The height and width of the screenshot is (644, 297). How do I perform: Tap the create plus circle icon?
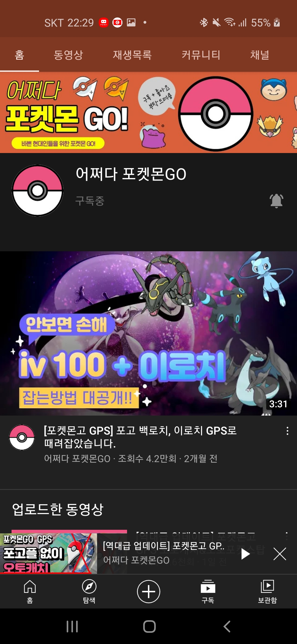click(x=148, y=591)
